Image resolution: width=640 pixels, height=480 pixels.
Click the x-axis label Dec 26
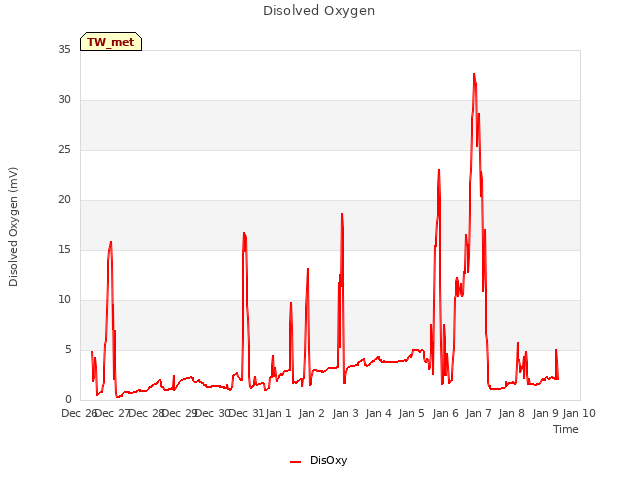pos(79,413)
